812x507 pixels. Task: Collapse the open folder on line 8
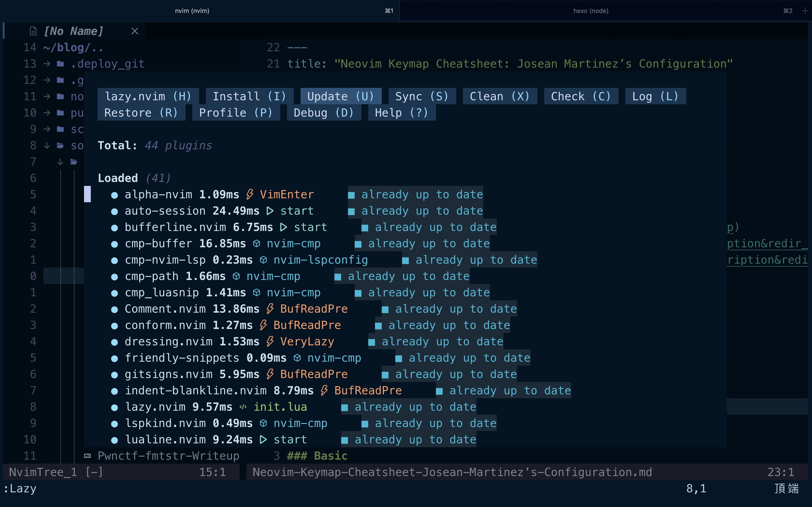tap(47, 146)
